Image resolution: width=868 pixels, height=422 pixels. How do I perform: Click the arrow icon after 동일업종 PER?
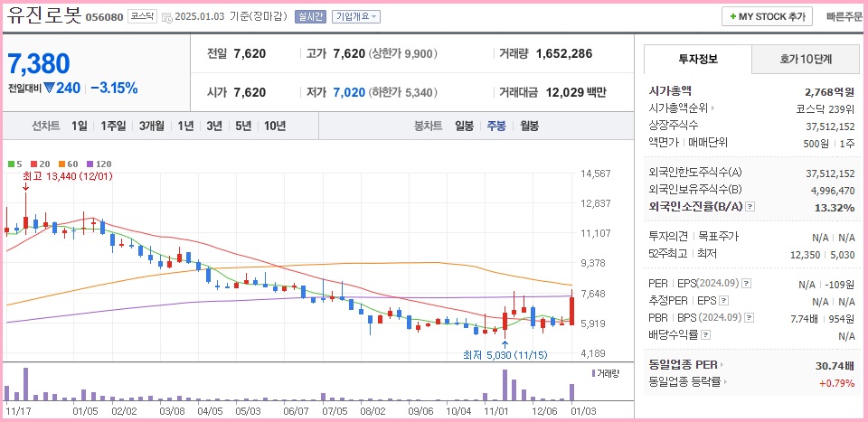pos(722,365)
